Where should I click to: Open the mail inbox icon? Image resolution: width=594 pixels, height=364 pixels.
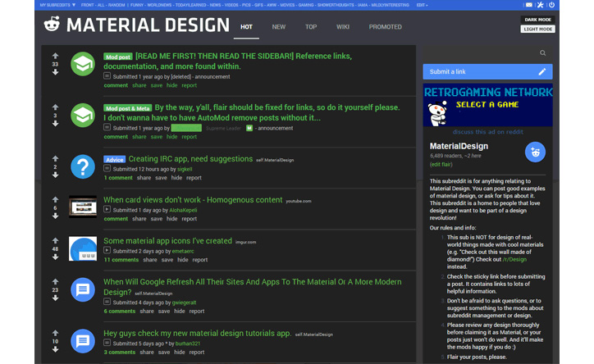529,5
